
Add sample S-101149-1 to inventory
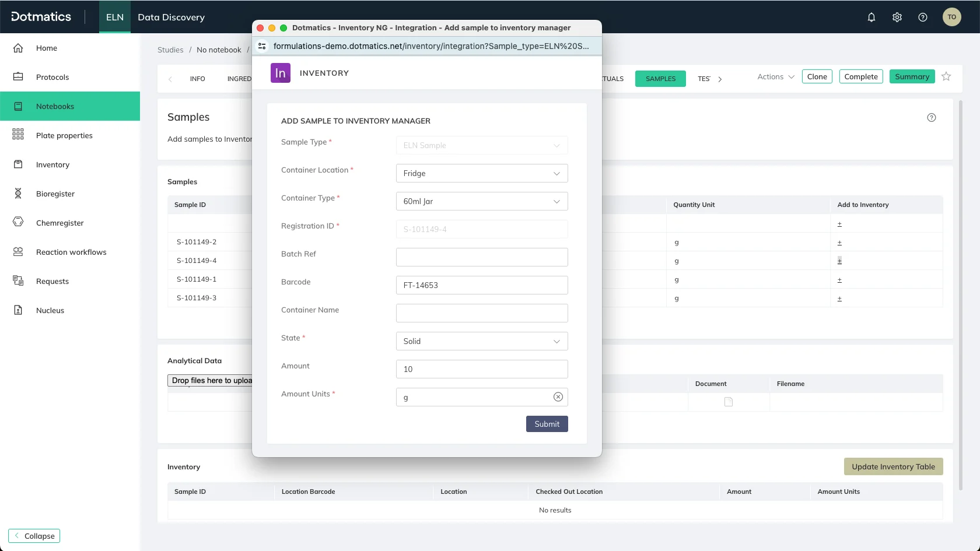tap(839, 280)
